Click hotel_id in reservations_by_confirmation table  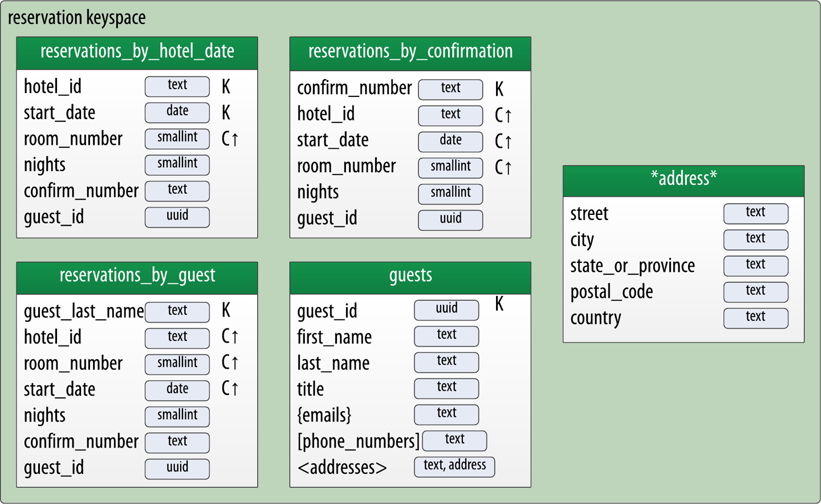[326, 115]
